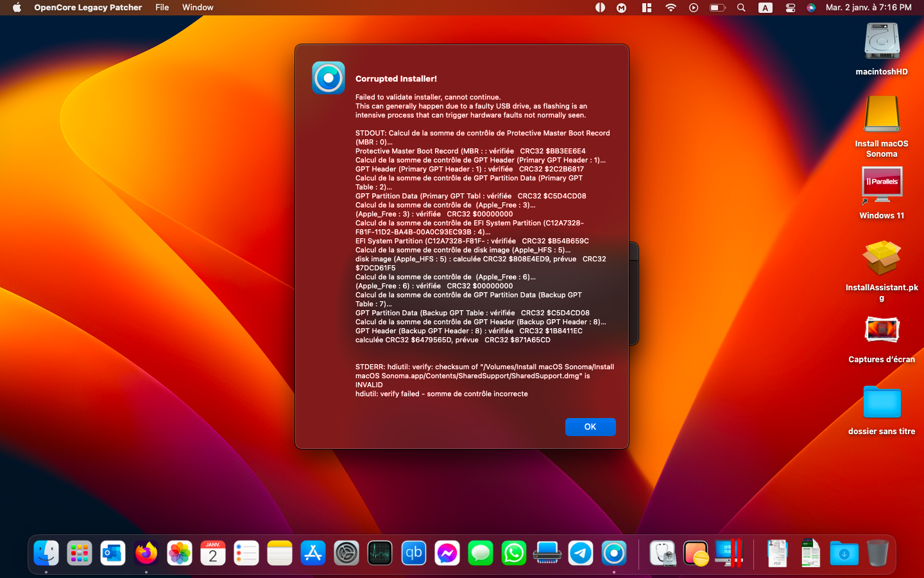This screenshot has height=578, width=924.
Task: Open the Window menu
Action: click(x=198, y=8)
